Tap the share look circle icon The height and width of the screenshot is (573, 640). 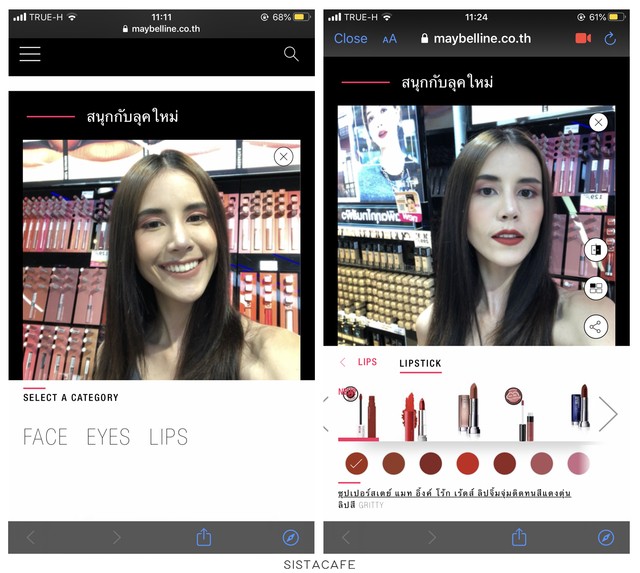point(596,326)
